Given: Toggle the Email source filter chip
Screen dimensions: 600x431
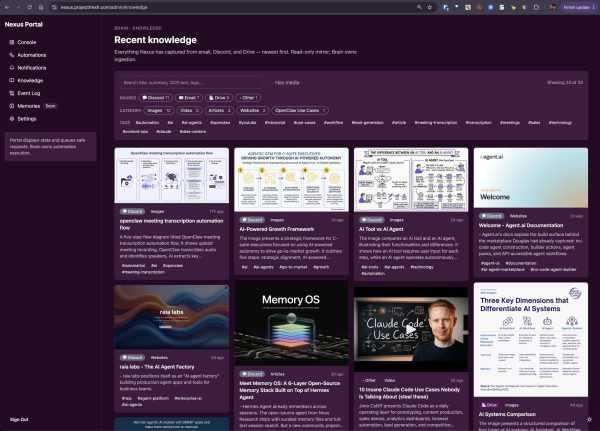Looking at the screenshot, I should click(x=189, y=98).
